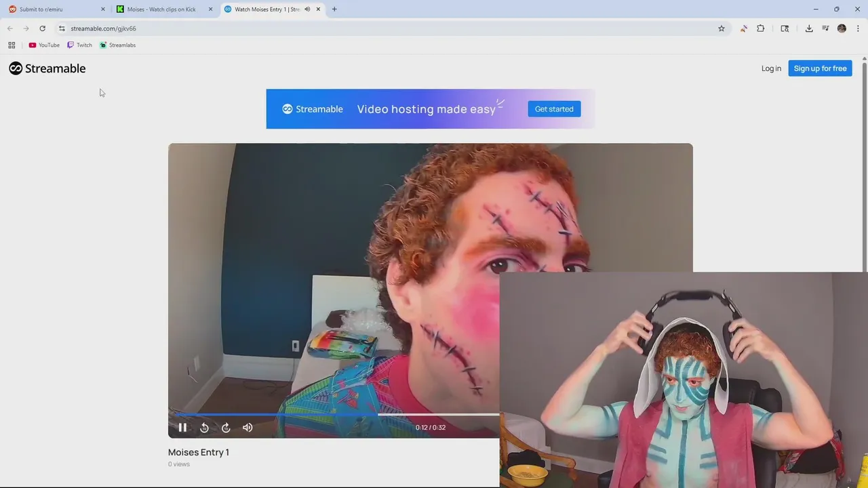This screenshot has width=868, height=488.
Task: Open the media controls icon
Action: click(x=825, y=28)
